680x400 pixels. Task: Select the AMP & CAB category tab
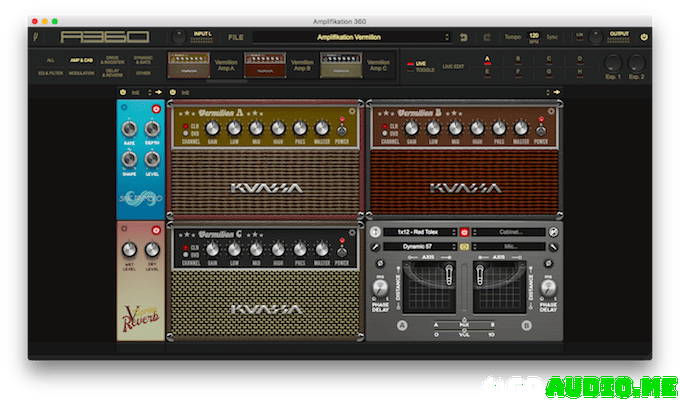click(82, 60)
